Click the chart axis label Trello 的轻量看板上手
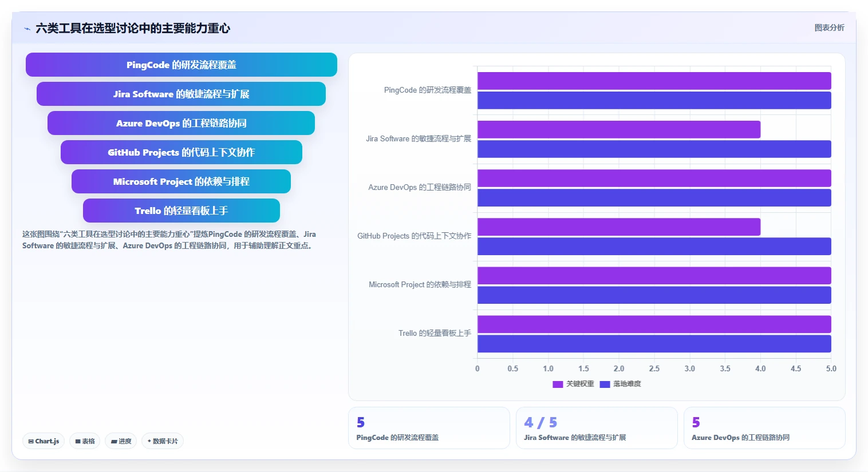The image size is (868, 472). (435, 334)
